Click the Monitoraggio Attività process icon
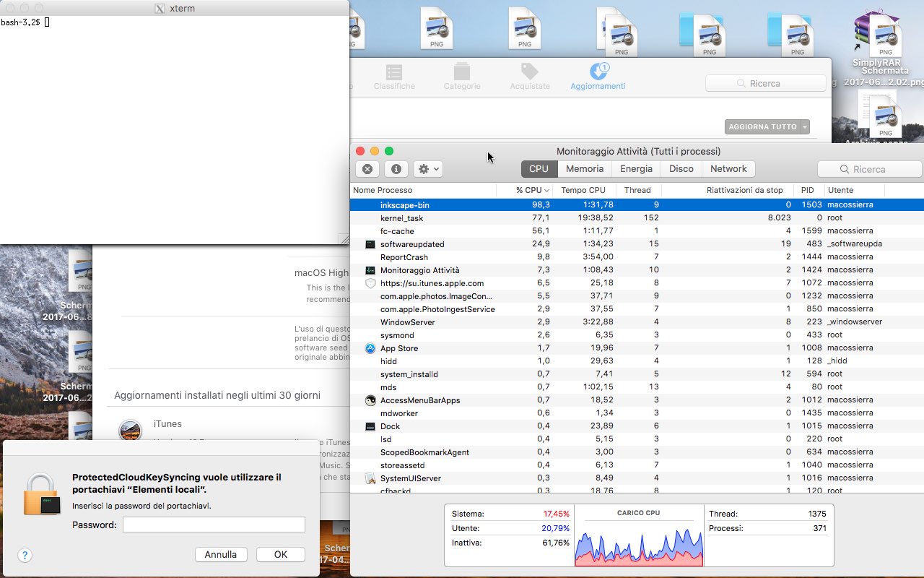This screenshot has height=578, width=924. (370, 270)
